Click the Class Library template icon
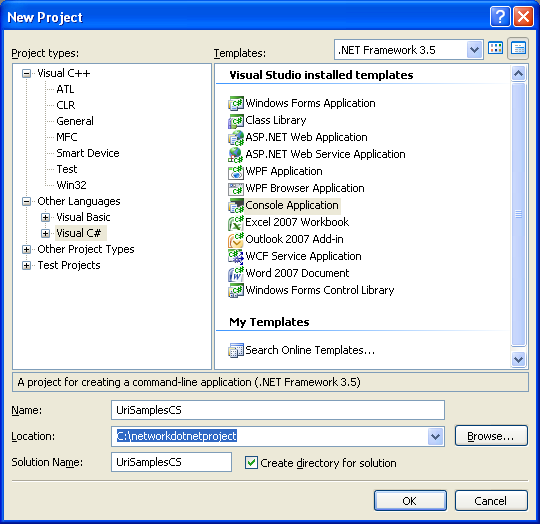 [x=236, y=120]
